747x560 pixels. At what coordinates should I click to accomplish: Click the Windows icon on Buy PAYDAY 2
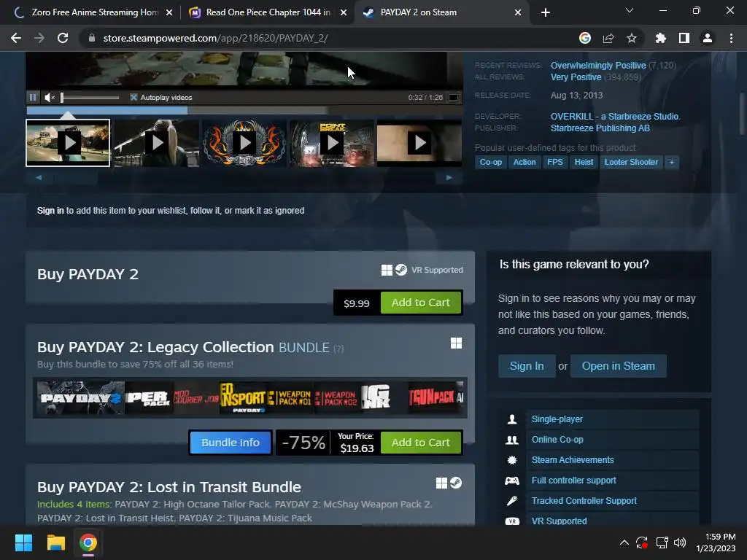(x=387, y=270)
